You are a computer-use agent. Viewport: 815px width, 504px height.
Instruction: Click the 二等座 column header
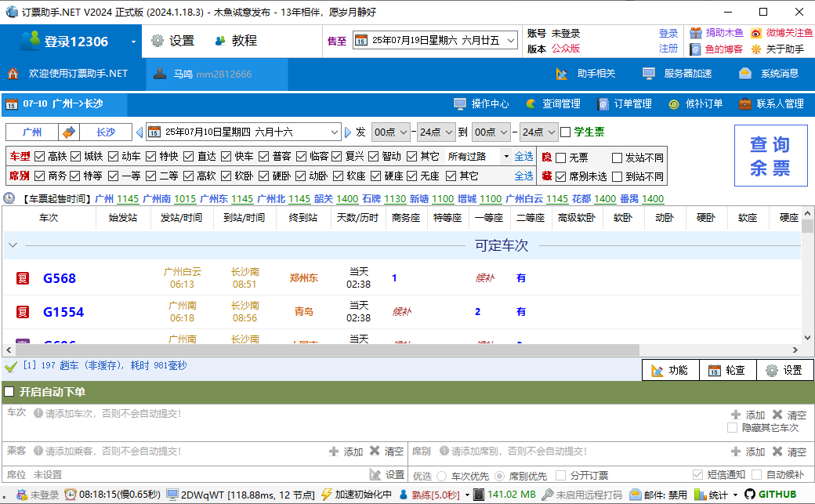click(x=531, y=218)
